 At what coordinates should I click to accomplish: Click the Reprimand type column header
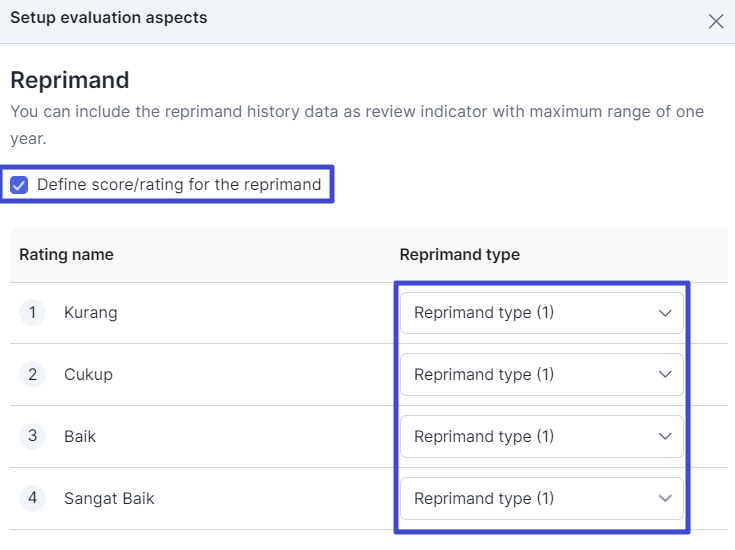click(x=460, y=255)
